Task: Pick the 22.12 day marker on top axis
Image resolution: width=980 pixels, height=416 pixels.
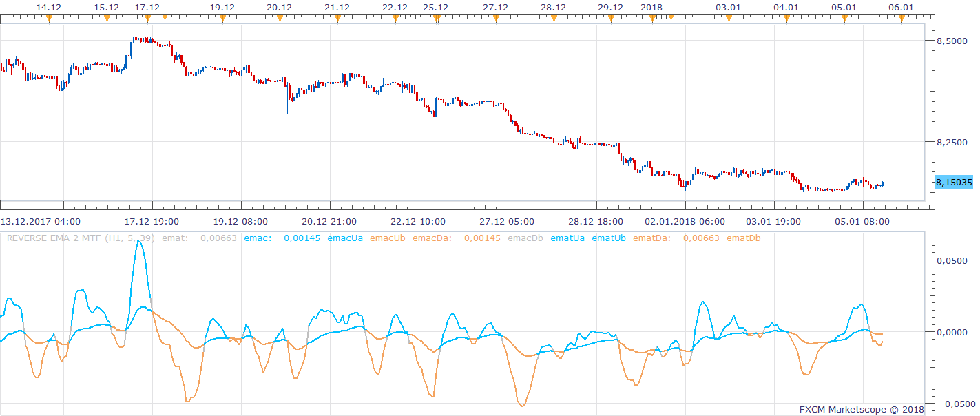Action: click(x=395, y=19)
